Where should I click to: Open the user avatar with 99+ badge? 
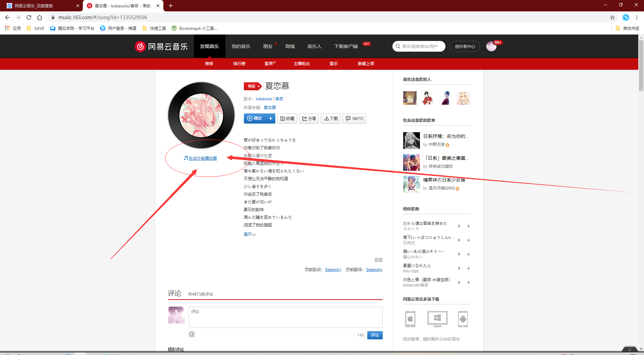point(491,46)
